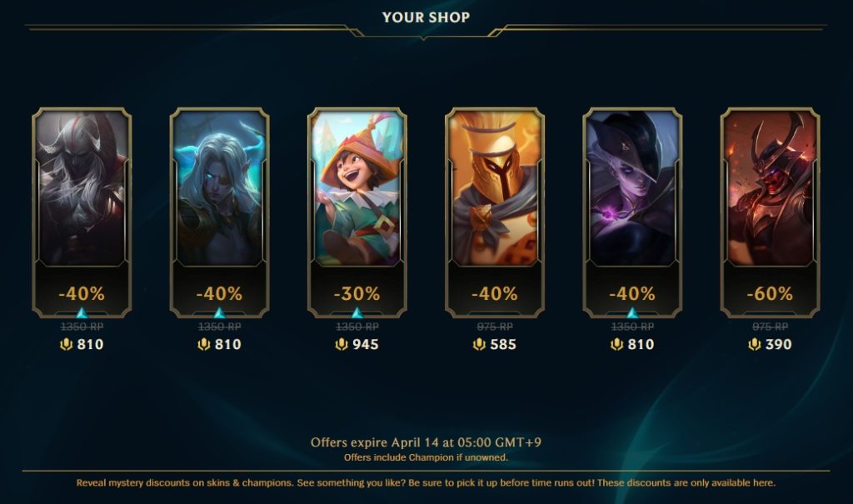Image resolution: width=853 pixels, height=504 pixels.
Task: Open the blue-haired eyepatch skin card
Action: [x=219, y=212]
